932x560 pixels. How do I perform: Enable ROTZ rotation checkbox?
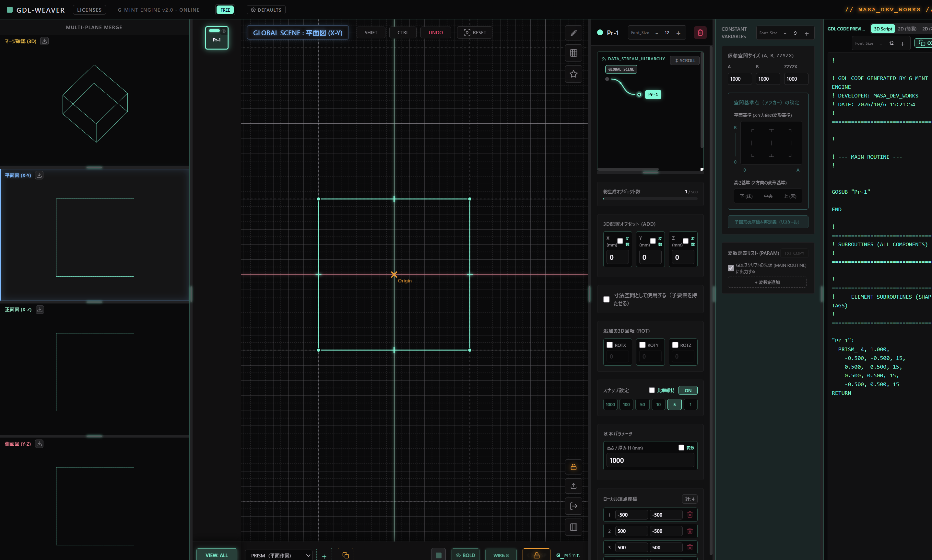tap(675, 345)
